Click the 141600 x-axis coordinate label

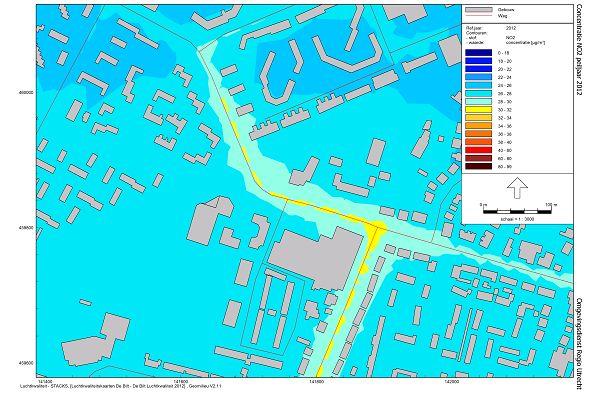coord(181,382)
